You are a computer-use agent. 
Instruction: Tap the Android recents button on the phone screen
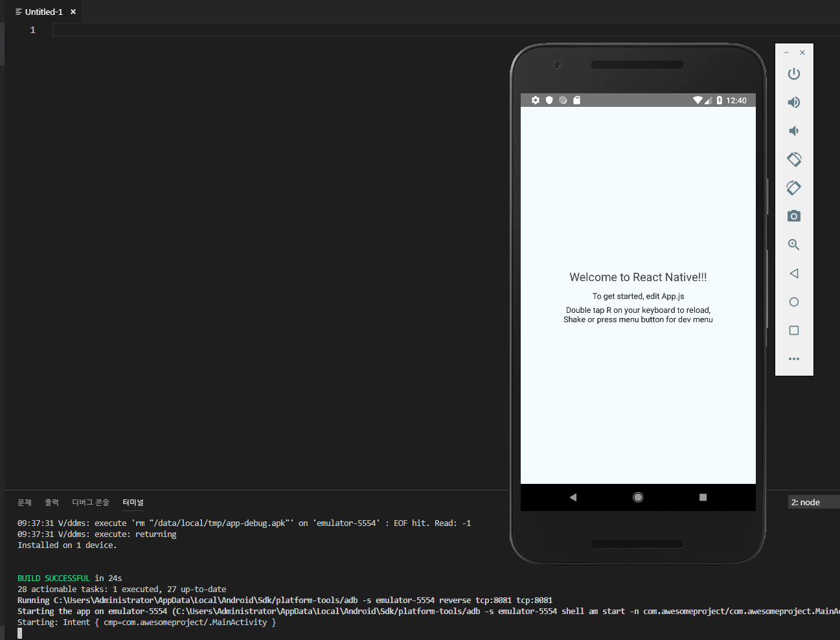tap(703, 497)
